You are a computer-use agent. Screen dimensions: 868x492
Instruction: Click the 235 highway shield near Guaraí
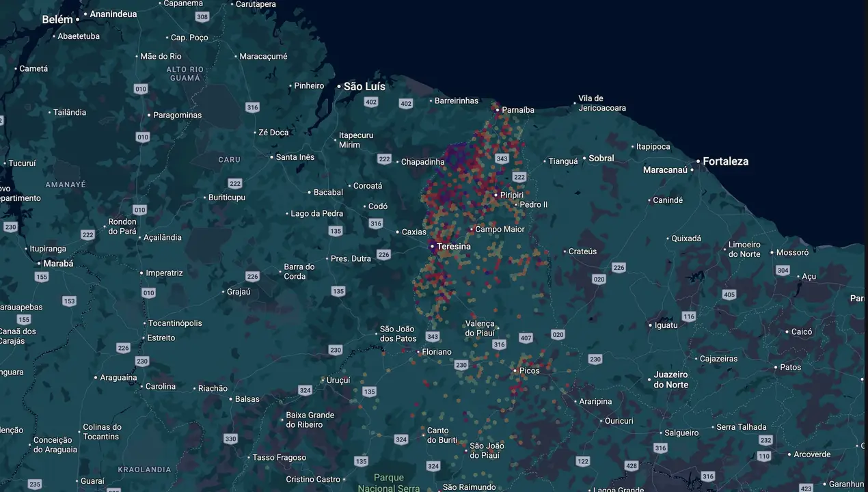click(35, 484)
